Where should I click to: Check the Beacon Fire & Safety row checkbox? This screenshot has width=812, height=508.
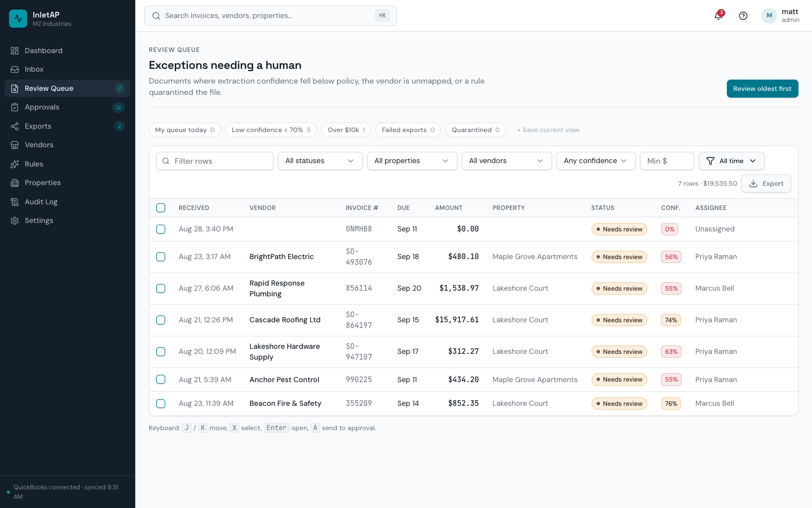161,404
